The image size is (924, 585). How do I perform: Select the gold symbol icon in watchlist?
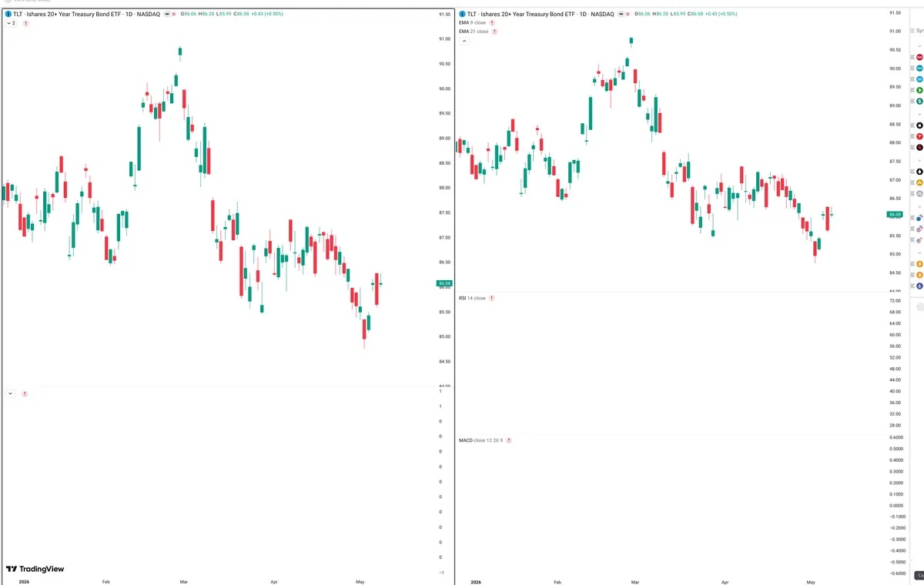919,182
